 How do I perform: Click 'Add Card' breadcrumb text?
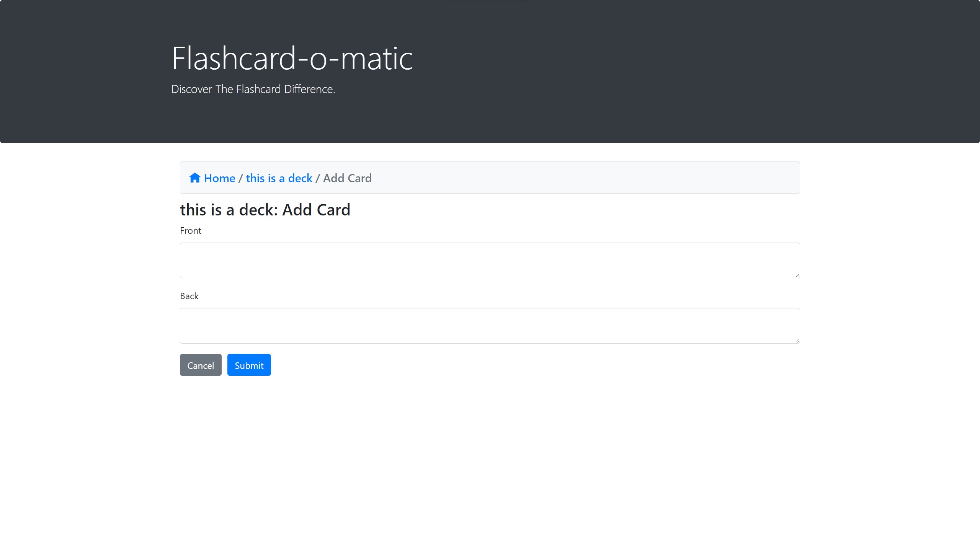[x=347, y=178]
